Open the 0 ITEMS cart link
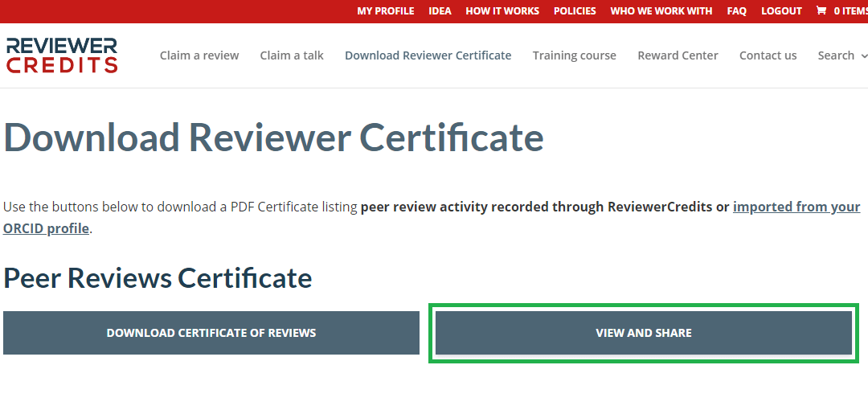Screen dimensions: 868x402 (850, 11)
